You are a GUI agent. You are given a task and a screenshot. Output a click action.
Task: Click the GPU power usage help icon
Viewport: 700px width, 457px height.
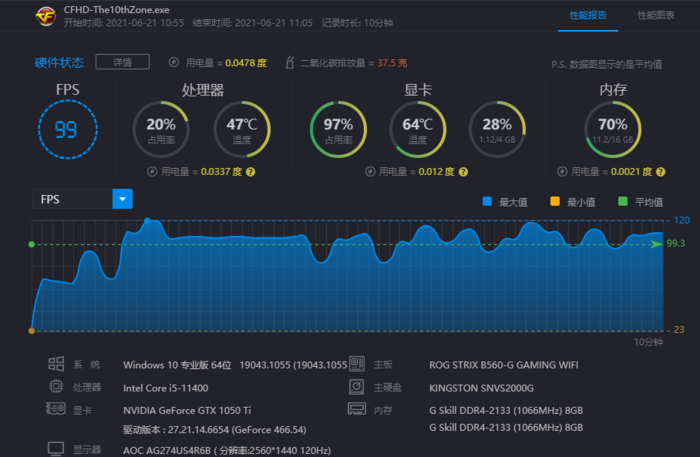pyautogui.click(x=462, y=172)
